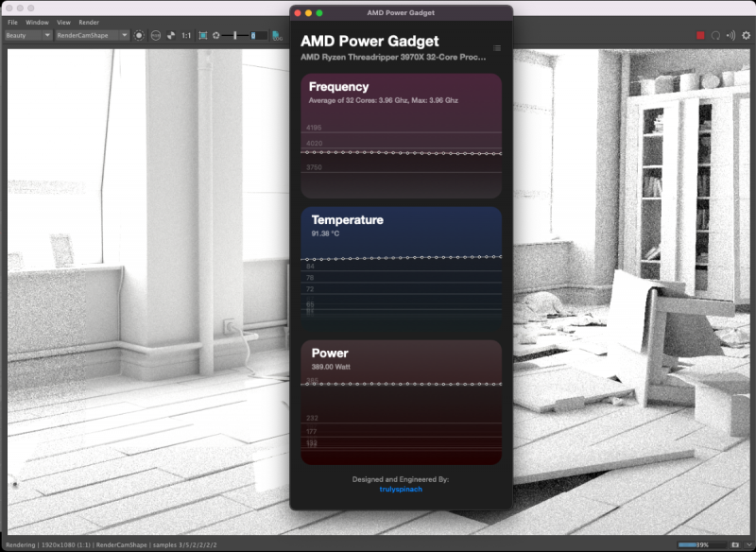Open render view settings gear
The width and height of the screenshot is (756, 552).
click(746, 35)
